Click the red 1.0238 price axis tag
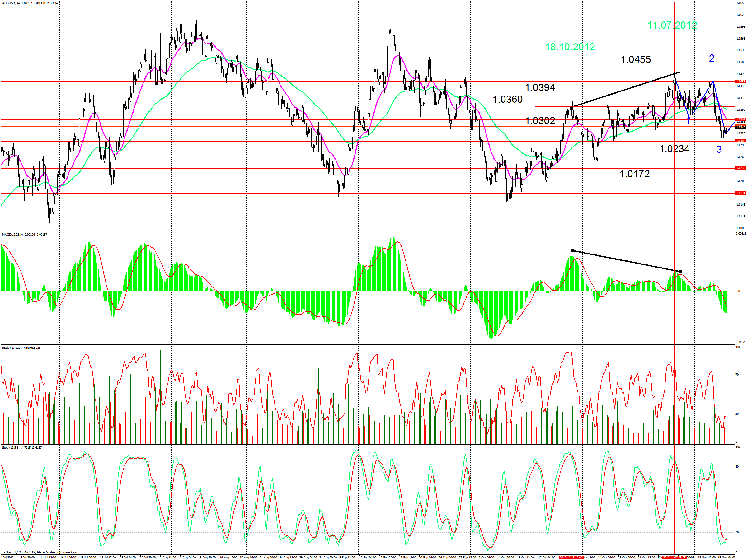 click(740, 168)
